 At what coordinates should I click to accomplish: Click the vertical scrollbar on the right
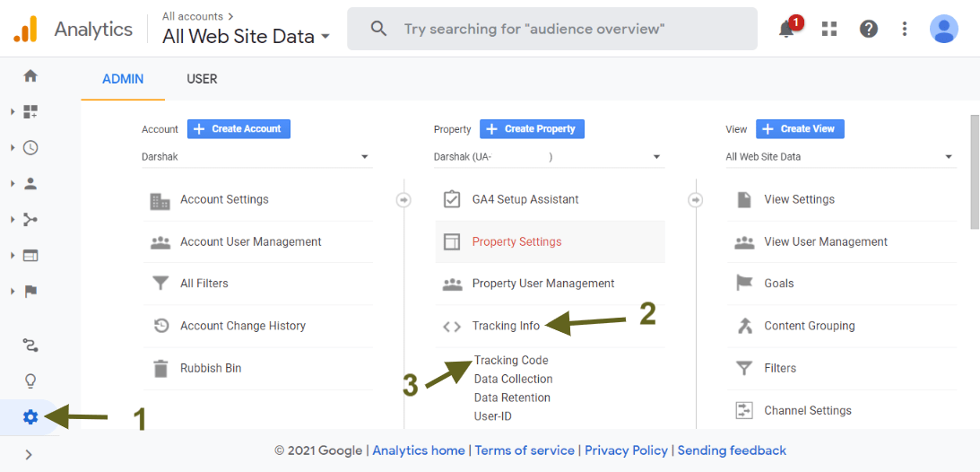(x=975, y=172)
